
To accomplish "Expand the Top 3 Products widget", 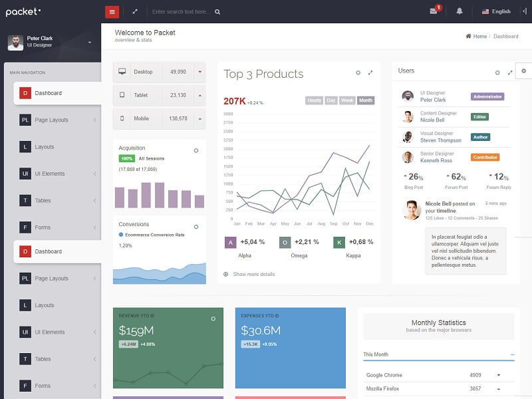I will 370,72.
